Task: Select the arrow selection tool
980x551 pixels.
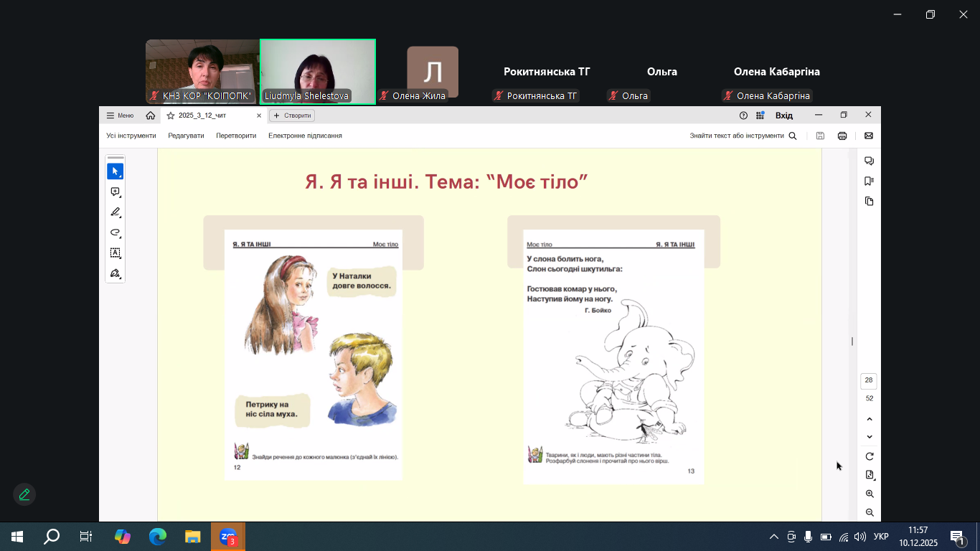Action: point(115,171)
